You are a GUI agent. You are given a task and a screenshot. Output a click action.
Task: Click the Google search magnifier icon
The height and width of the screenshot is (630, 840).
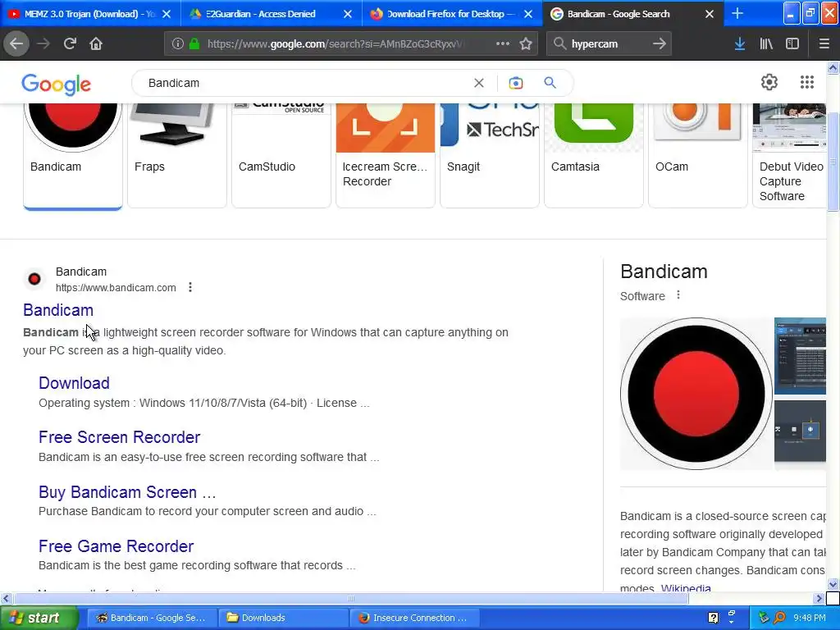(x=550, y=83)
